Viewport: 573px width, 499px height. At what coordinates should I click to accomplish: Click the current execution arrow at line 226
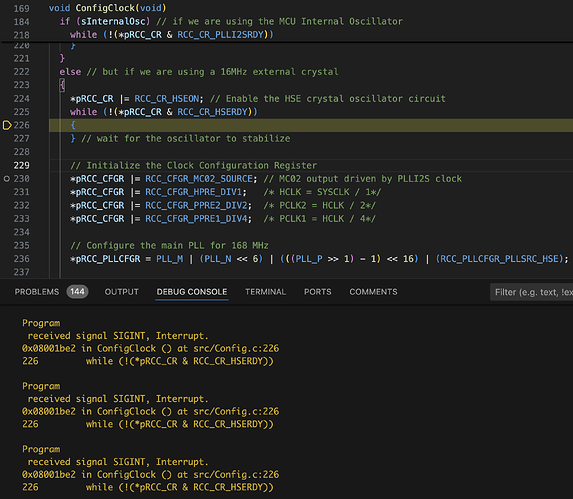pyautogui.click(x=7, y=125)
